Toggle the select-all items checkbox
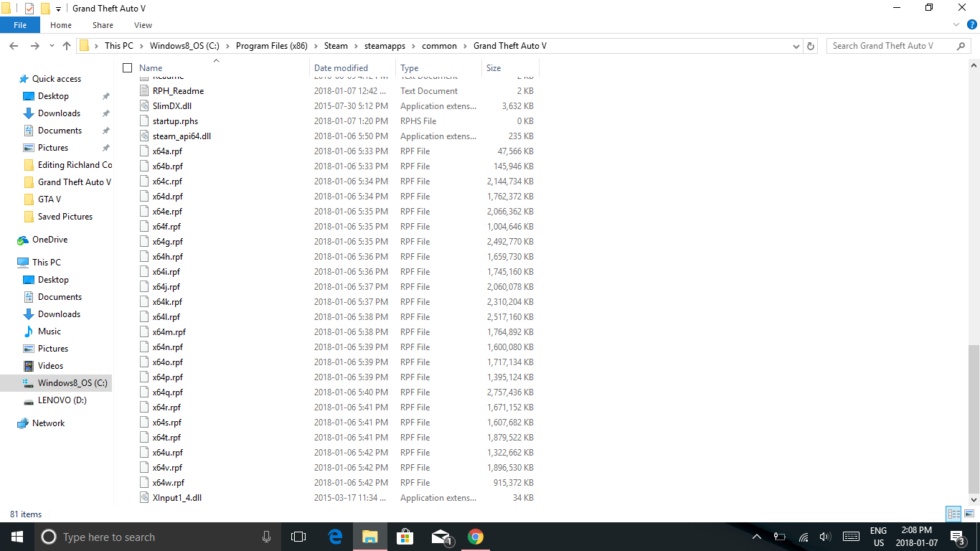 click(128, 68)
